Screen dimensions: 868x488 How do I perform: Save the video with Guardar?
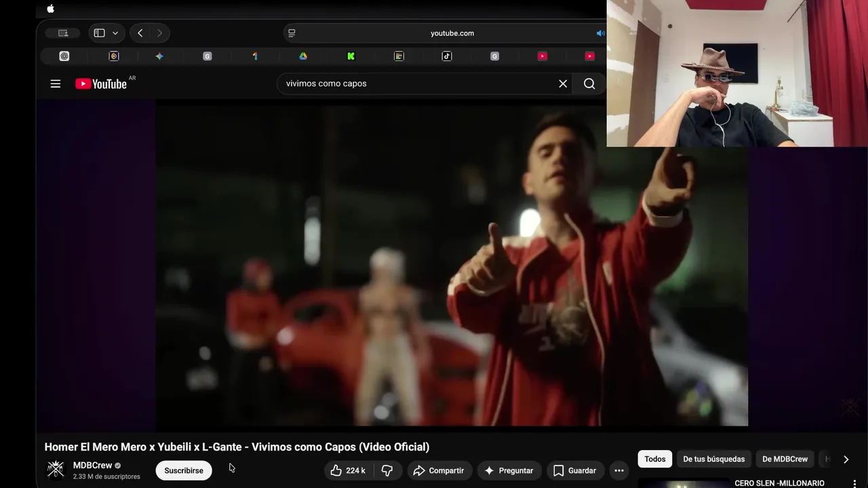point(575,470)
